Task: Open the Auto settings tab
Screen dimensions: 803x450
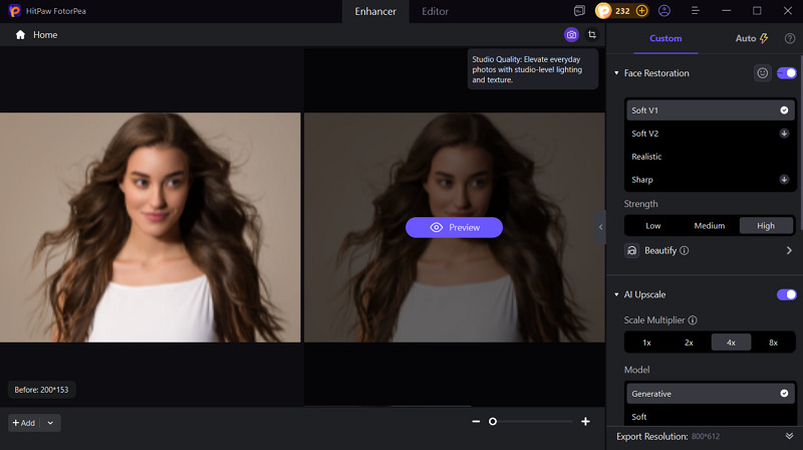Action: click(752, 38)
